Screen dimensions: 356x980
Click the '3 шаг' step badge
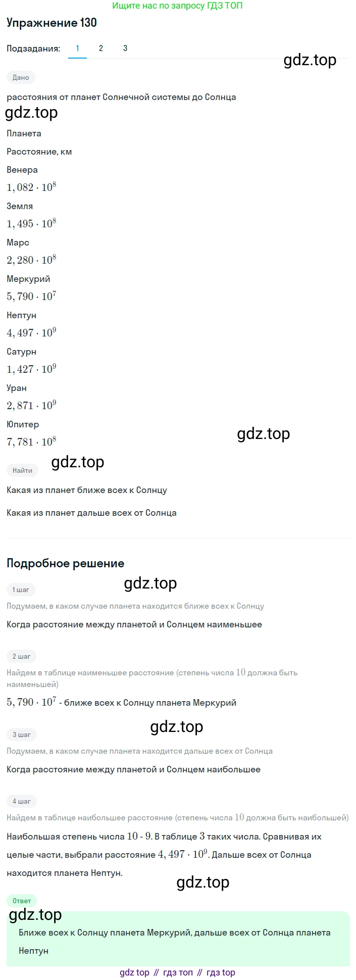click(x=22, y=734)
